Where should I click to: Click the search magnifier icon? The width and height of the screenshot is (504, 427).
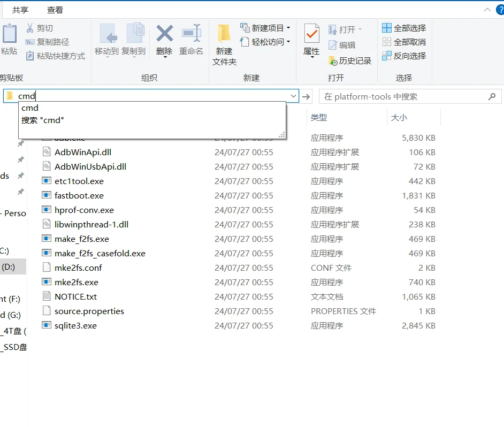pos(492,96)
